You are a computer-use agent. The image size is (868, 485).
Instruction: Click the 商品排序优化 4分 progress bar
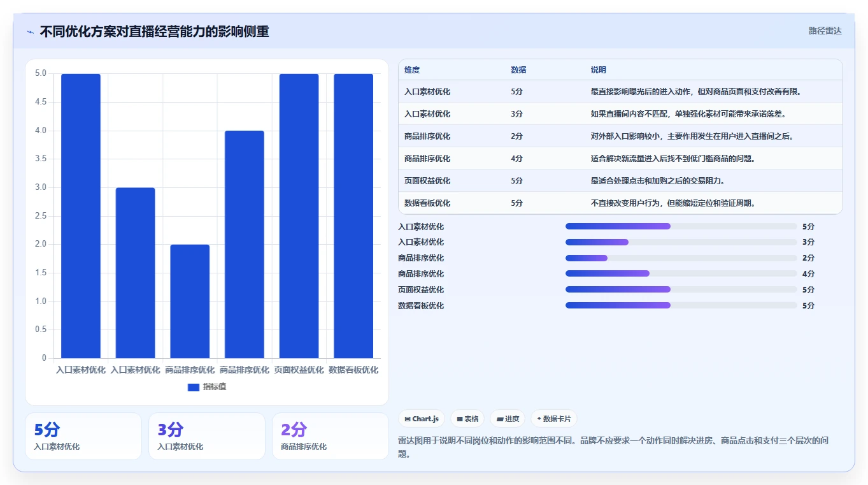pyautogui.click(x=681, y=274)
